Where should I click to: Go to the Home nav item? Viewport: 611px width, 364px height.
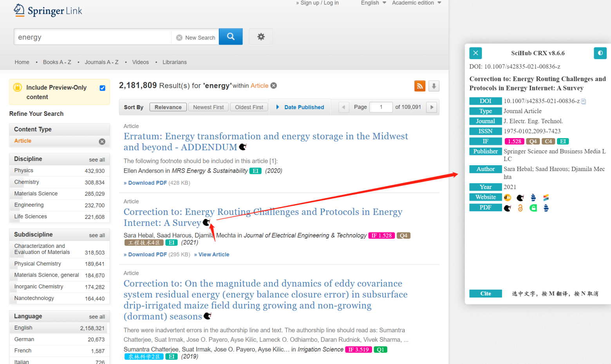pyautogui.click(x=22, y=62)
